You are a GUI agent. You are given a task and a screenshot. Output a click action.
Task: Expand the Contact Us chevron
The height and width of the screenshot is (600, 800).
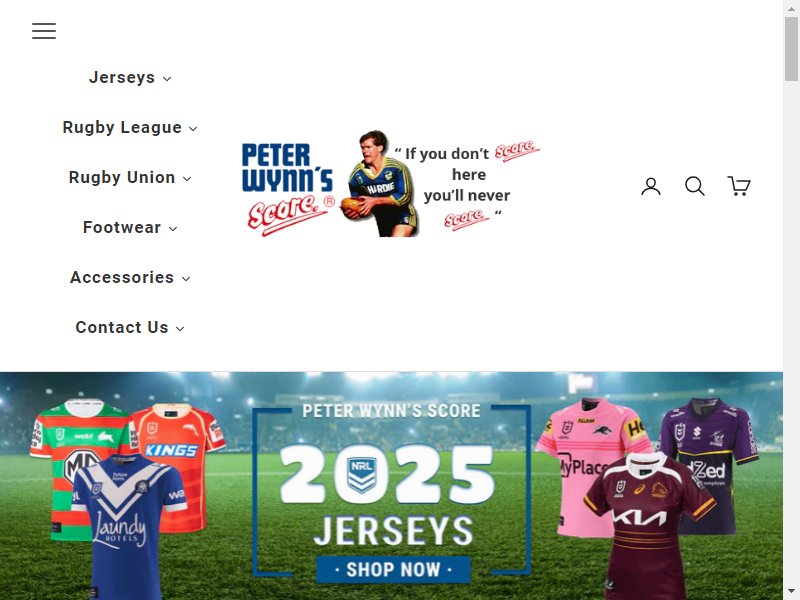point(180,329)
